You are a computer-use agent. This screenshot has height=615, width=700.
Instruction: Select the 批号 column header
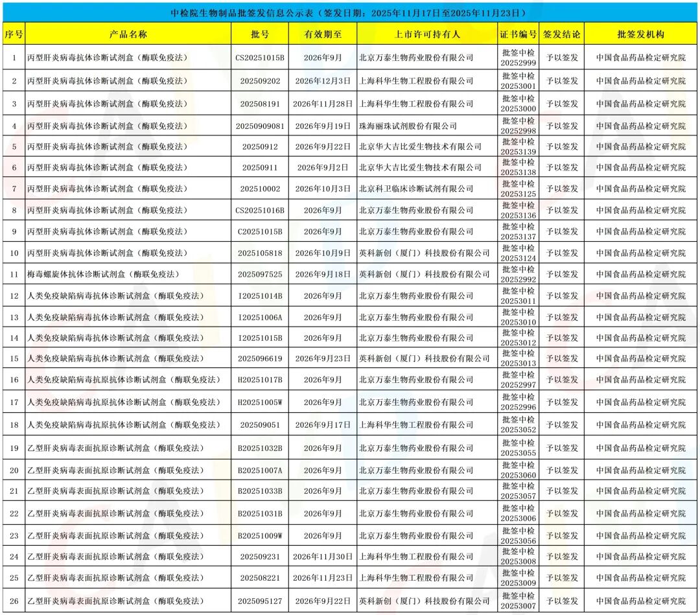(x=260, y=34)
